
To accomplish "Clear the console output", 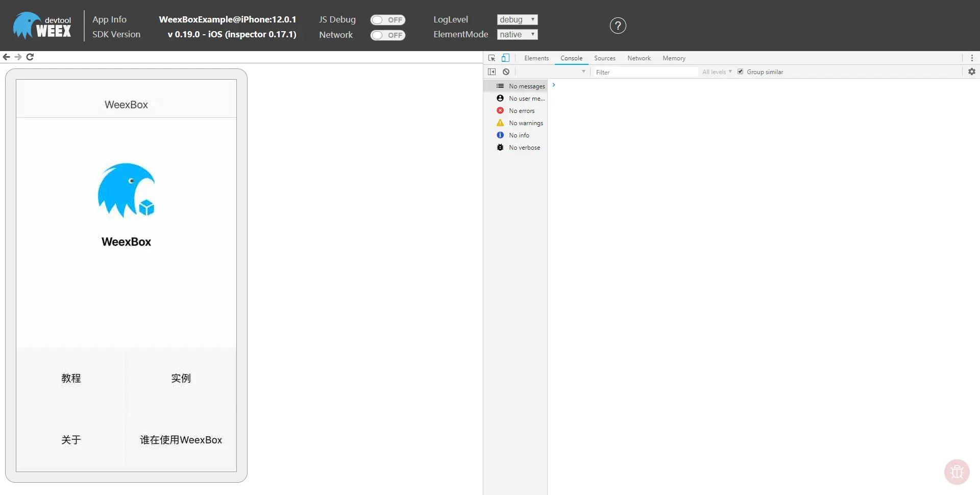I will (506, 72).
